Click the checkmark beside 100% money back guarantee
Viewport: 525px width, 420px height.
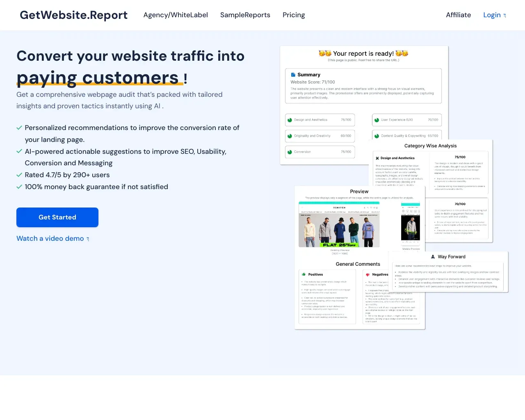point(19,187)
